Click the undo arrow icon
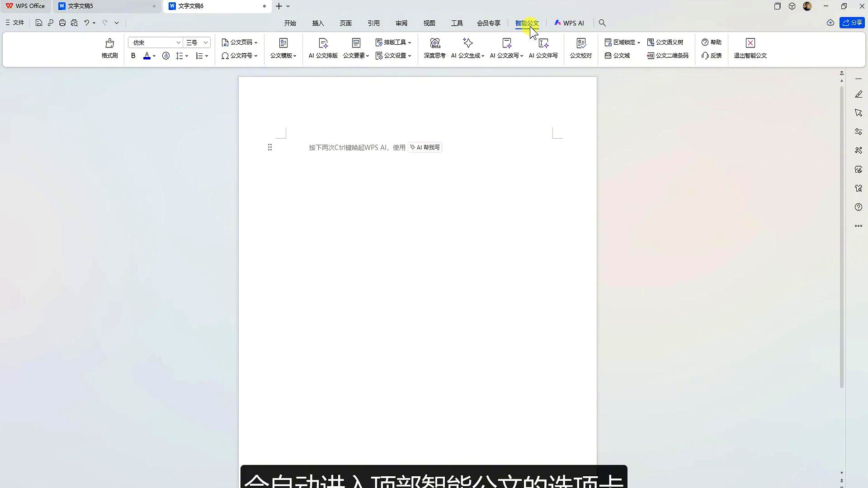The height and width of the screenshot is (488, 868). pos(86,23)
